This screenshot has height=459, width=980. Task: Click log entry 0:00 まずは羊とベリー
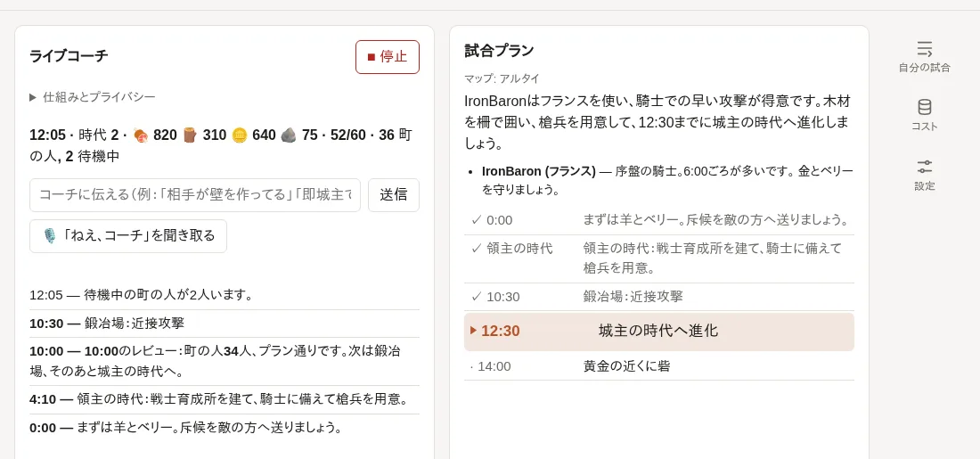(x=225, y=428)
